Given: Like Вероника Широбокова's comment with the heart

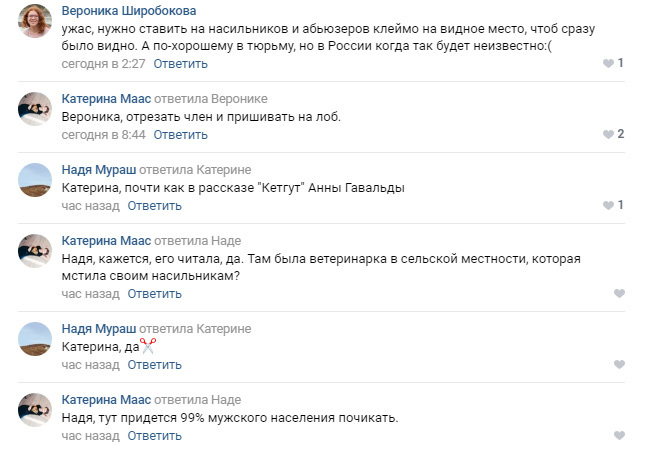Looking at the screenshot, I should coord(608,64).
